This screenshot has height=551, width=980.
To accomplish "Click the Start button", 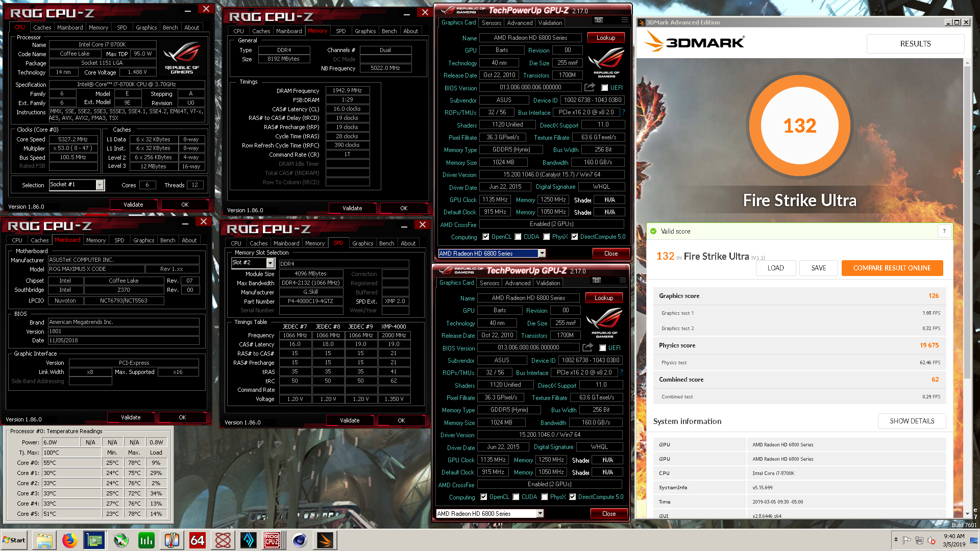I will tap(14, 540).
